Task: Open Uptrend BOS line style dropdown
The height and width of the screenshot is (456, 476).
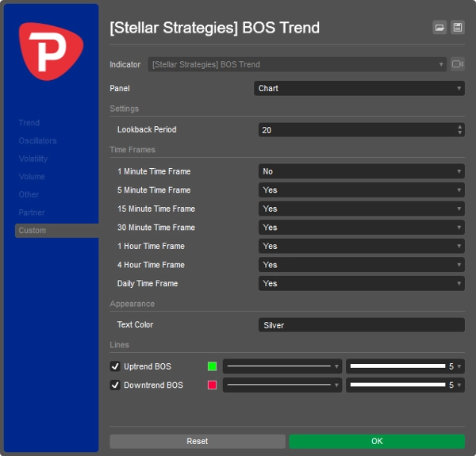Action: coord(282,366)
